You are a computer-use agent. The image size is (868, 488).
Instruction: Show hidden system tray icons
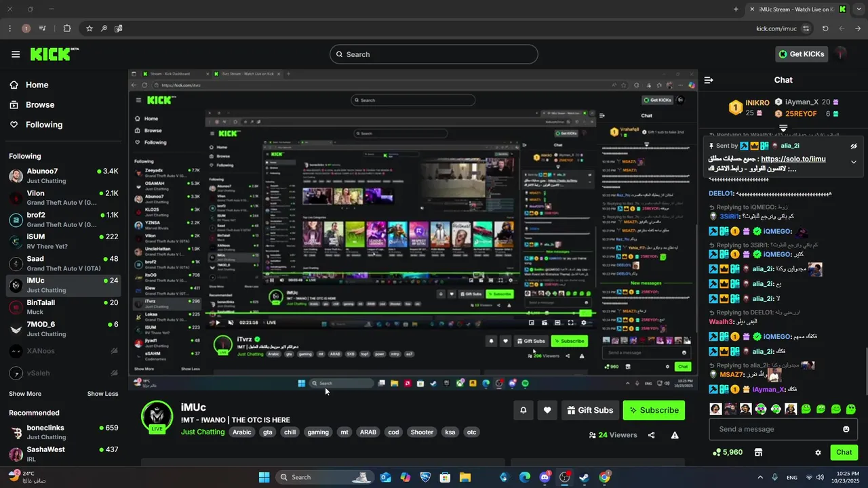[x=759, y=477]
